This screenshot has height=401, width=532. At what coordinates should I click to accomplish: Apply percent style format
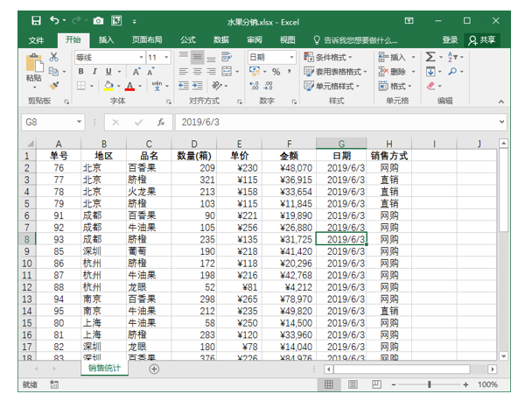click(276, 72)
